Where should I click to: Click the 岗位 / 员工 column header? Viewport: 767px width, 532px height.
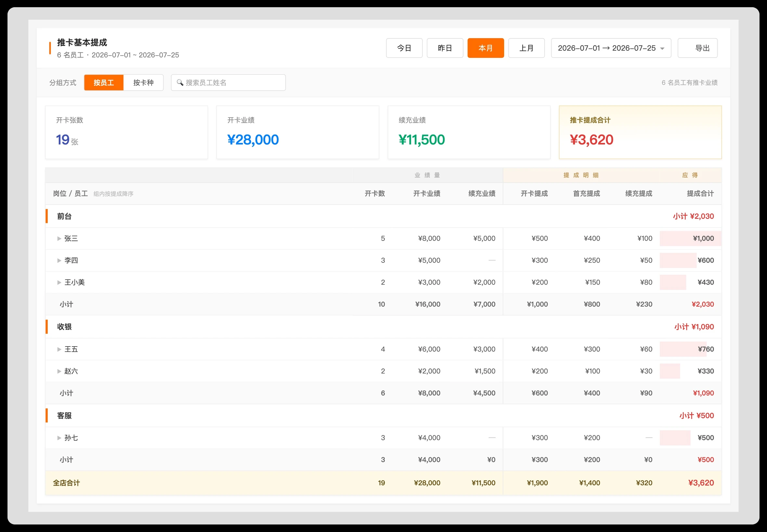[x=71, y=193]
